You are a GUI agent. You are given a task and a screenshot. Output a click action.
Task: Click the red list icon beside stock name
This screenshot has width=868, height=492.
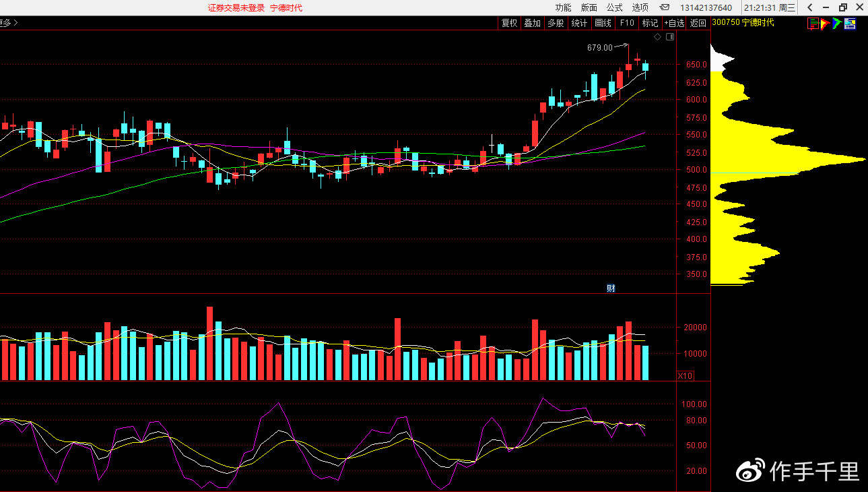[813, 24]
